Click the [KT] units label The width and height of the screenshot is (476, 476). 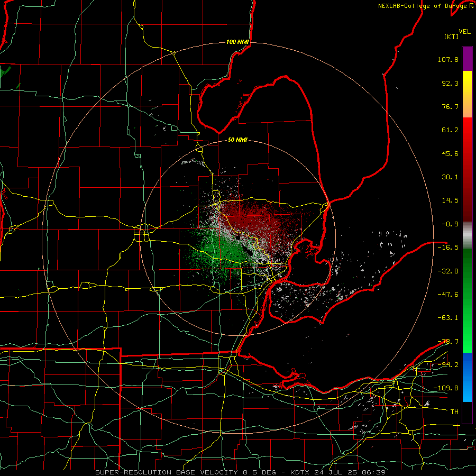[x=452, y=36]
